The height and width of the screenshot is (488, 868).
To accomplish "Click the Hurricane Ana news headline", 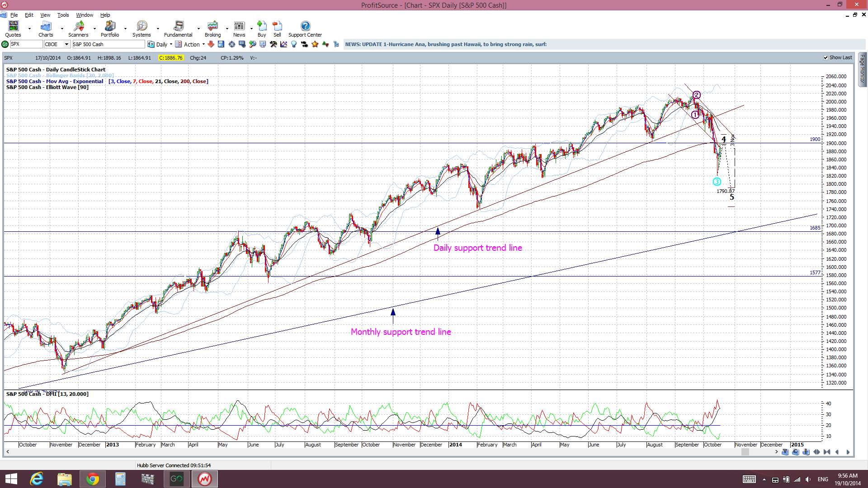I will tap(446, 44).
